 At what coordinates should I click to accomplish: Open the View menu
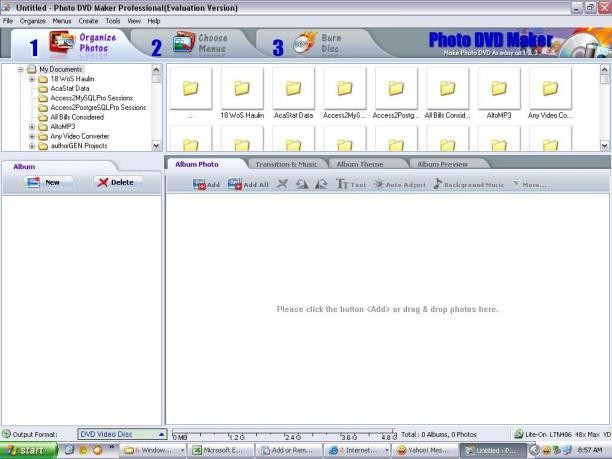tap(134, 21)
